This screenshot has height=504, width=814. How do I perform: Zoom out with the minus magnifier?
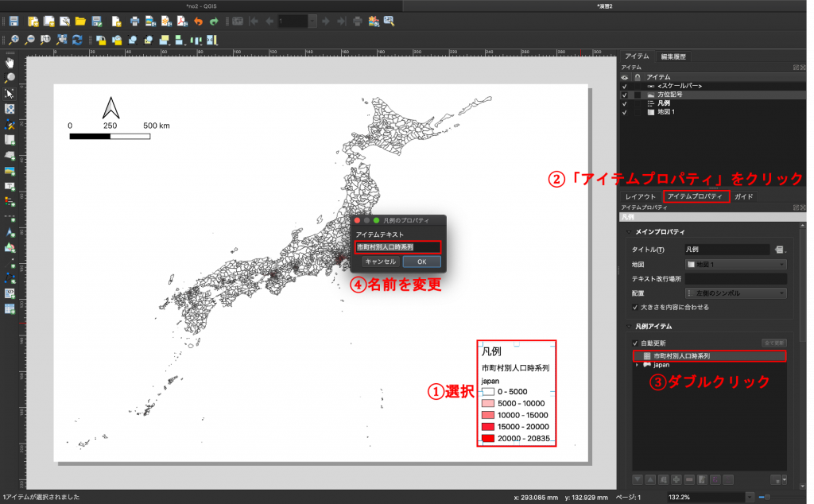pos(30,40)
